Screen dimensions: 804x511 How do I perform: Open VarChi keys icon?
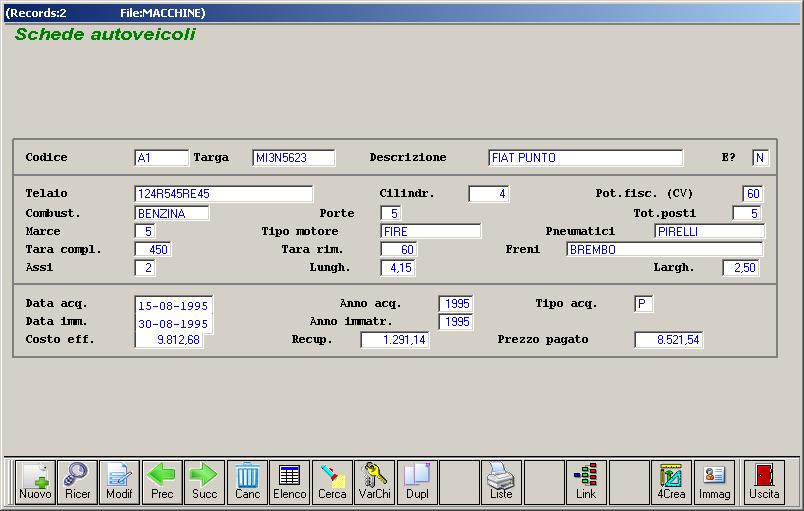[374, 482]
